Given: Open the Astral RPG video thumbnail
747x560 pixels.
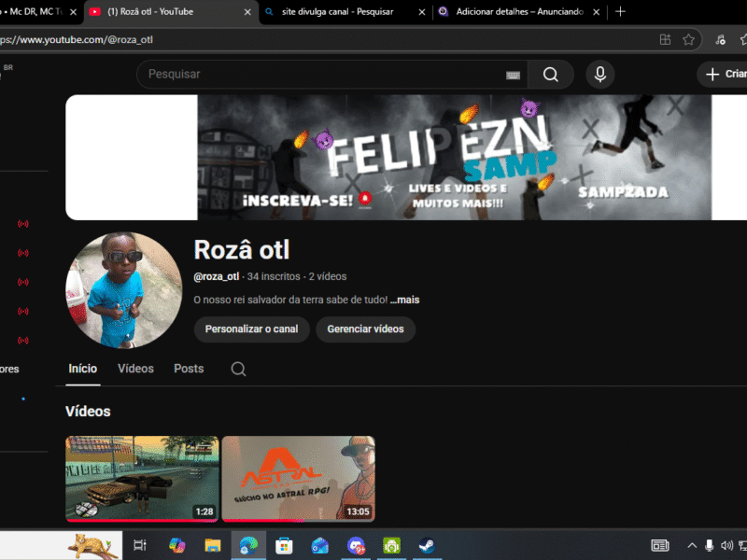Looking at the screenshot, I should point(299,479).
